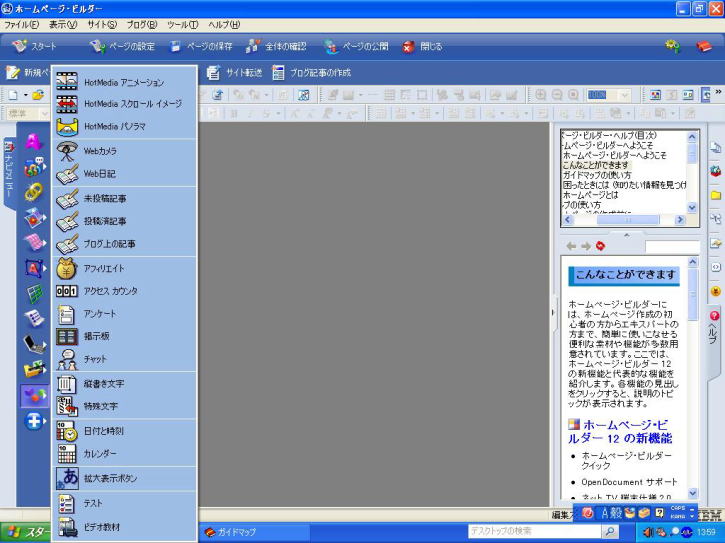
Task: Select こんなことができます in the help contents list
Action: (596, 165)
